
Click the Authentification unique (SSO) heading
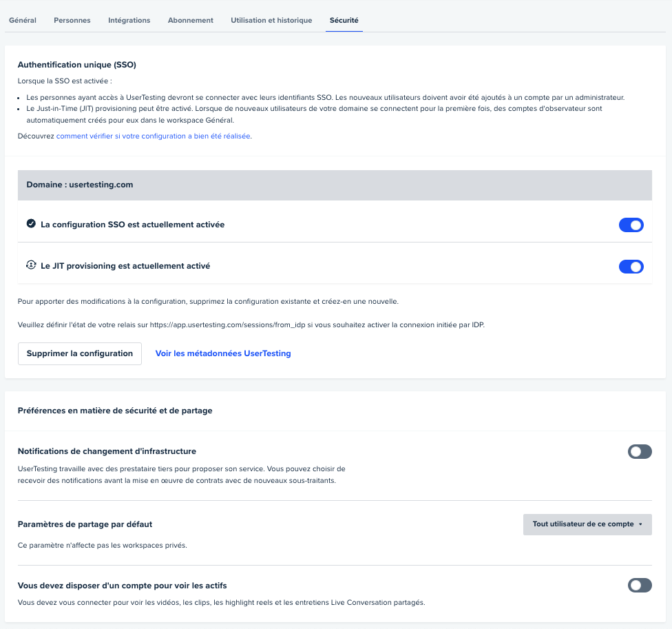[x=76, y=65]
